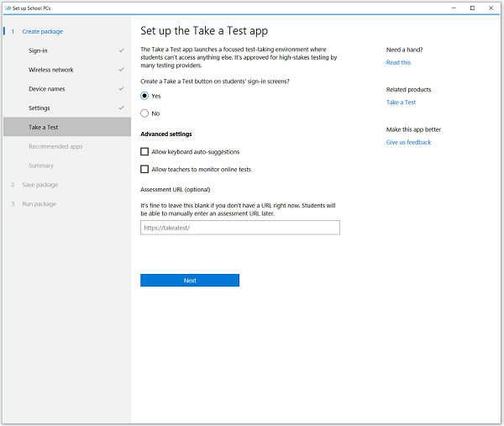This screenshot has height=426, width=504.
Task: Open the Sign-in step in sidebar
Action: (x=38, y=50)
